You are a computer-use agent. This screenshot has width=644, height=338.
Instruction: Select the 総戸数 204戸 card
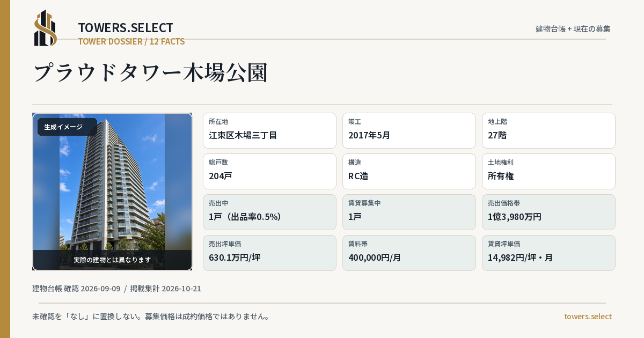(269, 171)
